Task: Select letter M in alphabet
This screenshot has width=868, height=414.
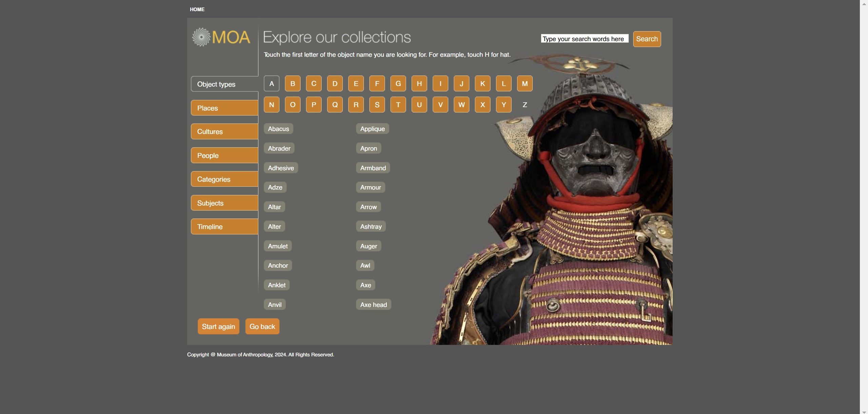Action: (x=525, y=83)
